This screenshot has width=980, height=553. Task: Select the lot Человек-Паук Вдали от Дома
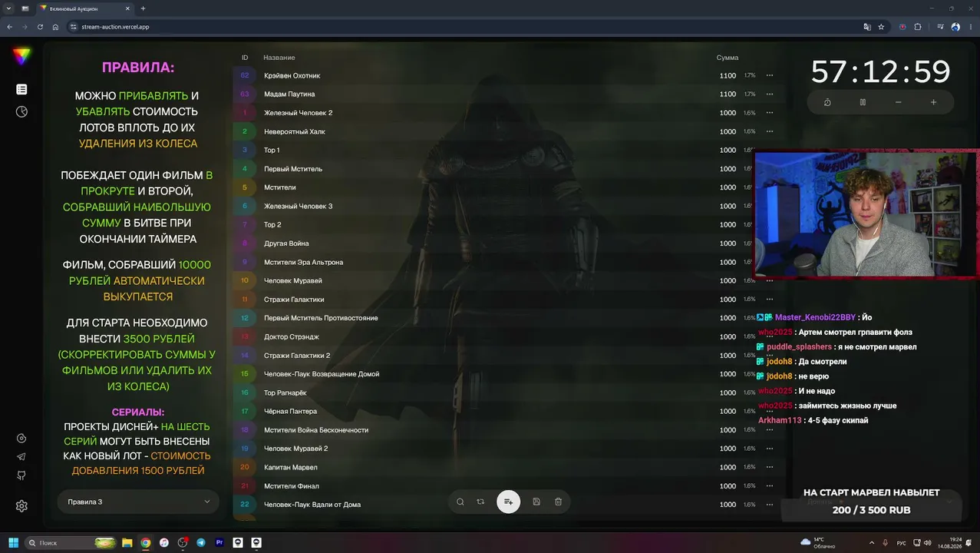[508, 505]
